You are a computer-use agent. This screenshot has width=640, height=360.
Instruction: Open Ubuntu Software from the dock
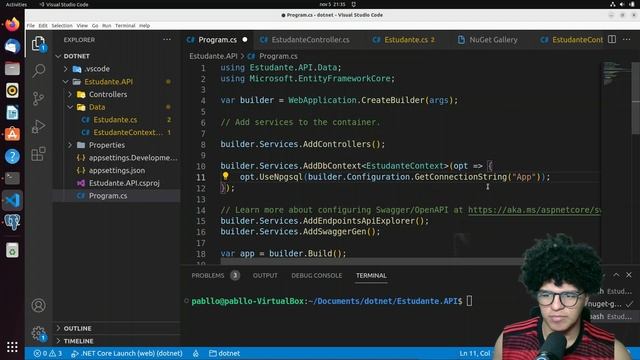pos(12,134)
